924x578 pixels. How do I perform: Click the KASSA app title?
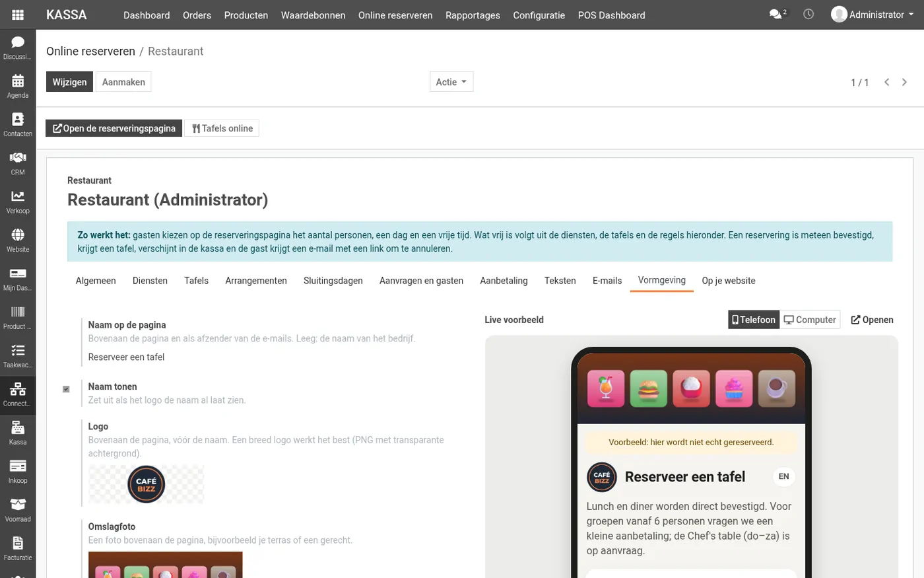coord(67,15)
